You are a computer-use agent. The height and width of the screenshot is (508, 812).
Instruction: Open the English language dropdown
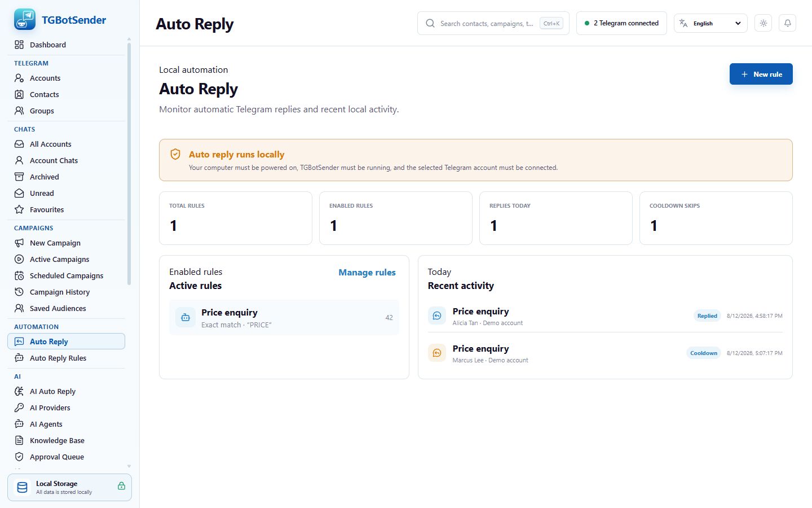click(x=710, y=23)
